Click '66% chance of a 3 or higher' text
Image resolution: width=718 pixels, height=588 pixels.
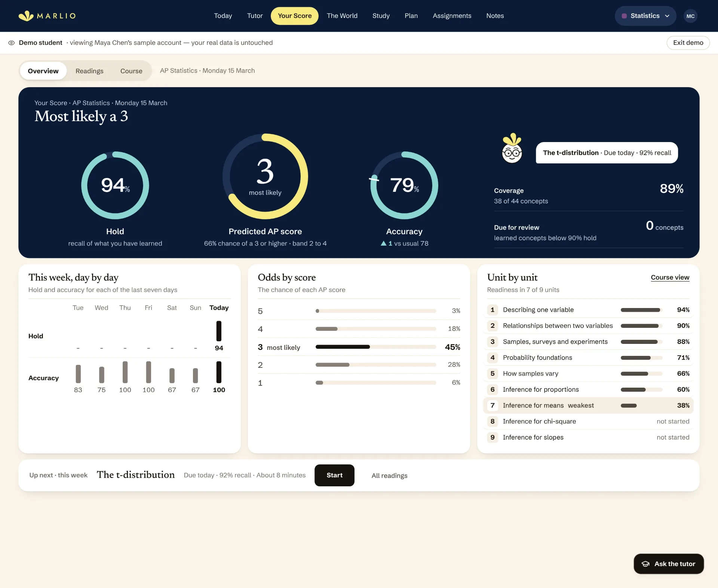[x=245, y=243]
